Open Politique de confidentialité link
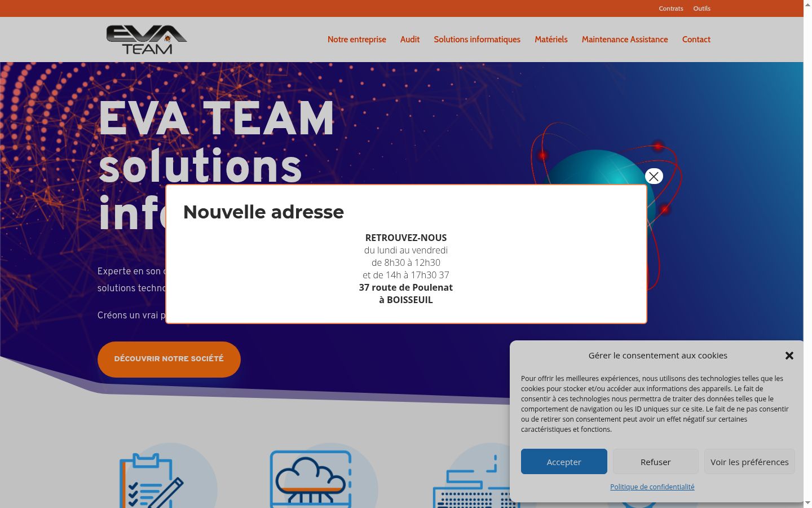The height and width of the screenshot is (508, 812). (x=652, y=487)
